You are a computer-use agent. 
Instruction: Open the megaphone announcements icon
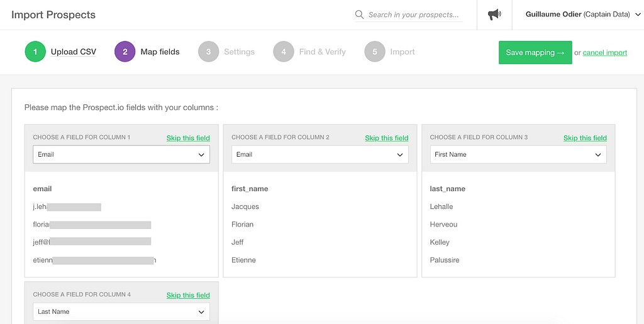point(494,14)
